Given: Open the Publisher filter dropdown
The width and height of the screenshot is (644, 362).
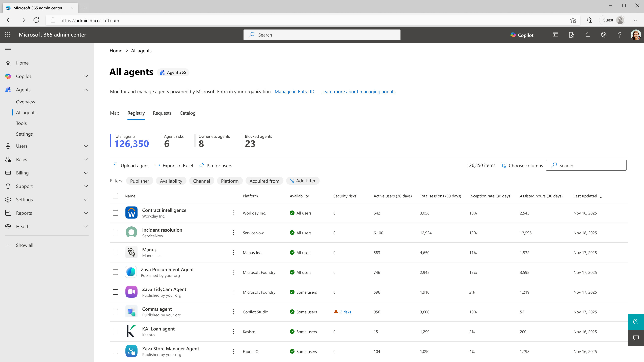Looking at the screenshot, I should point(140,181).
